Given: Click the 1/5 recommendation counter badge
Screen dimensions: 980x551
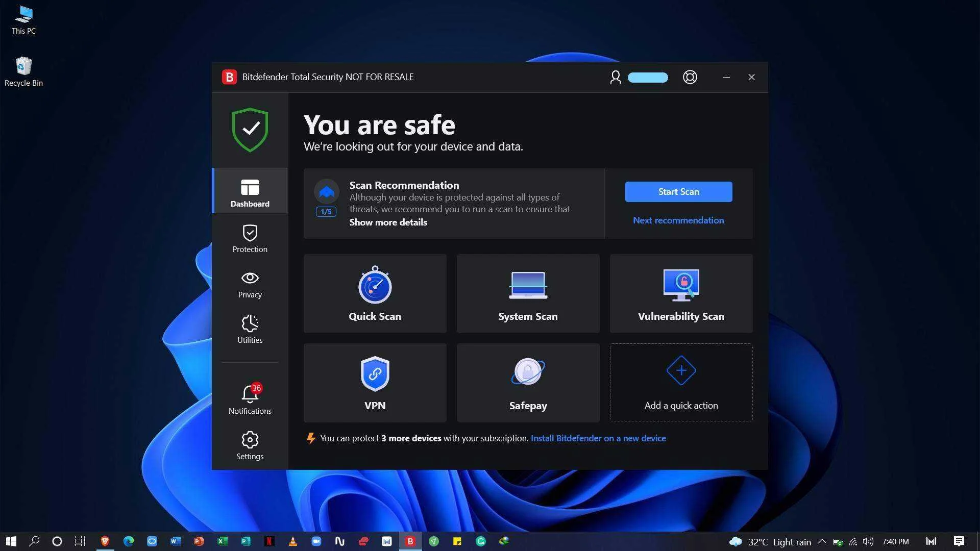Looking at the screenshot, I should (326, 212).
